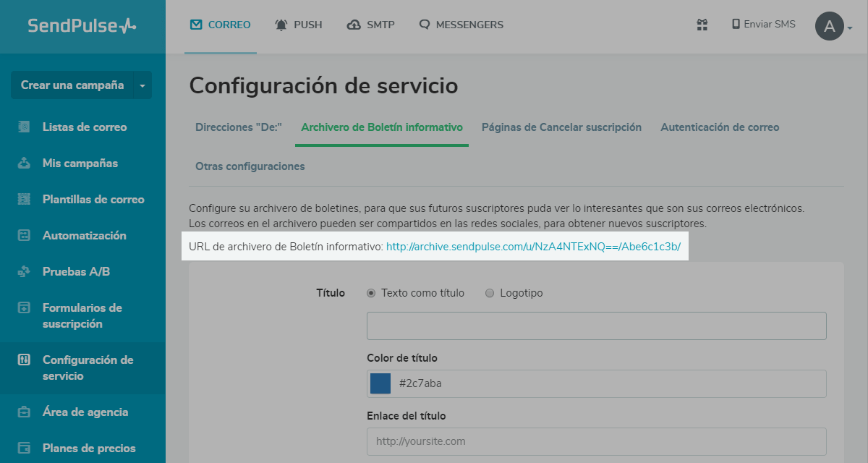Open the Autenticación de correo tab
This screenshot has width=868, height=463.
720,127
